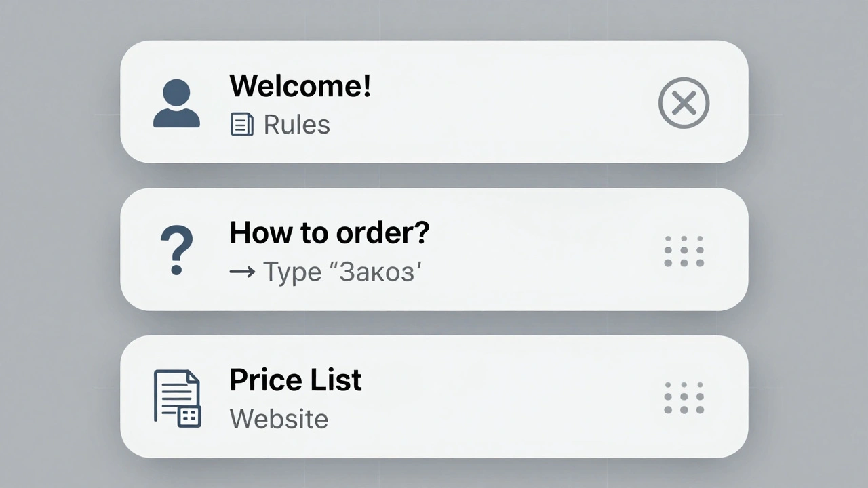Click the gap between Welcome and How to order cards
Screen dimensions: 868x488
(434, 176)
